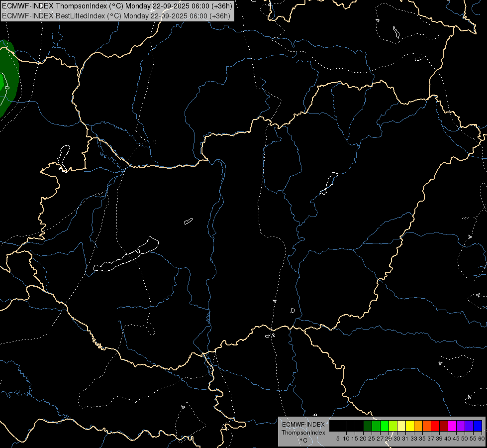The height and width of the screenshot is (448, 487).
Task: Click the bright red 37–39 legend swatch
Action: coord(435,426)
